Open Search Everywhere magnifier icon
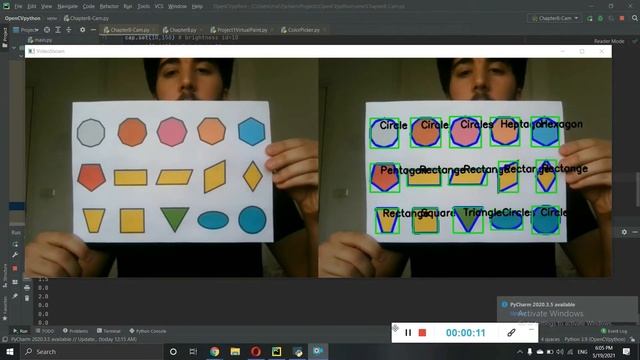640x360 pixels. click(635, 18)
